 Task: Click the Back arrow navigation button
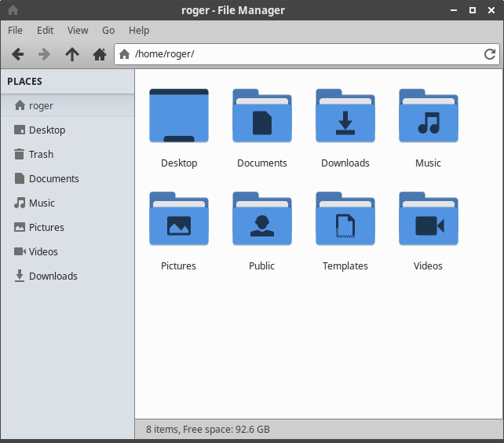(17, 54)
